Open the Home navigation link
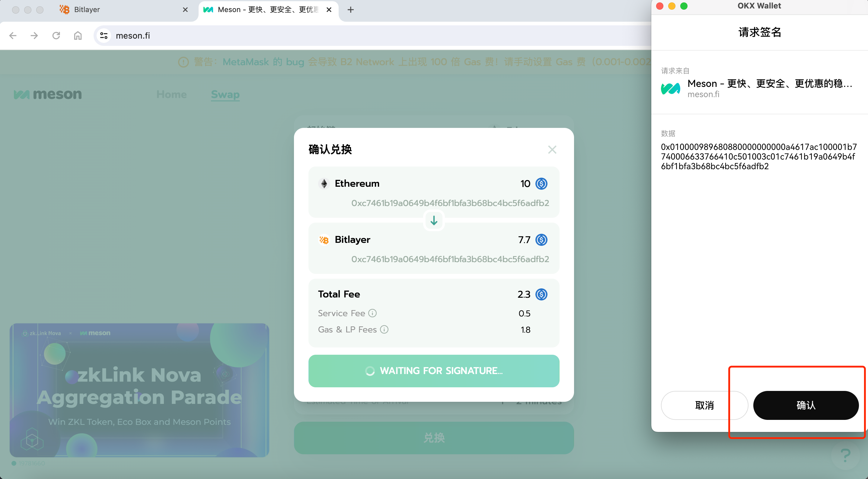Image resolution: width=868 pixels, height=479 pixels. coord(171,94)
